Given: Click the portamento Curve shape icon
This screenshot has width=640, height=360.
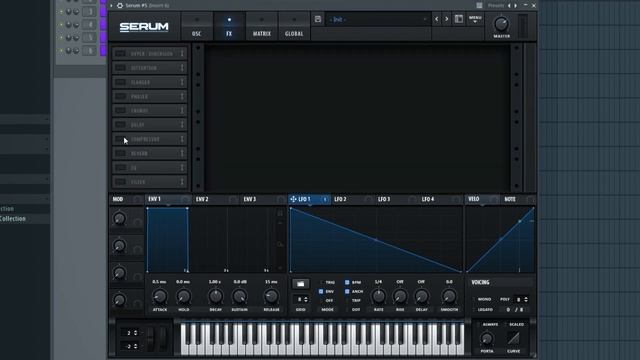Looking at the screenshot, I should point(513,338).
